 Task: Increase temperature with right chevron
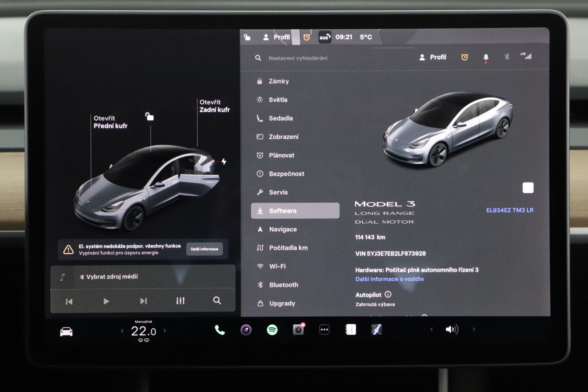(x=165, y=331)
